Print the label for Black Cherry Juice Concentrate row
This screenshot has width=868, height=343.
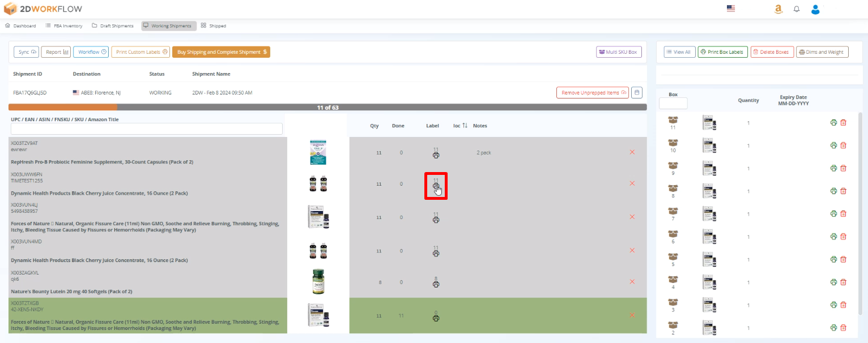(436, 186)
